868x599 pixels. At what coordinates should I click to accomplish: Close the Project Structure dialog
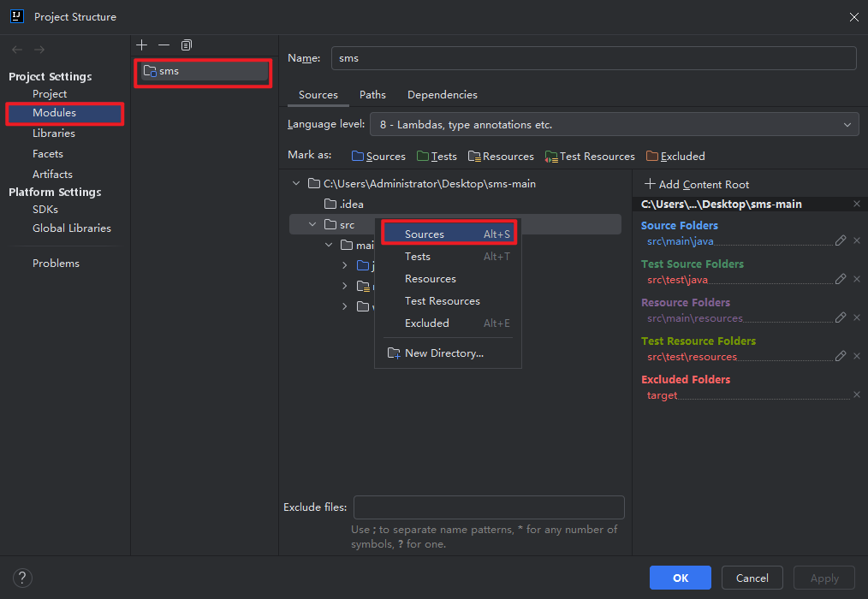coord(854,17)
